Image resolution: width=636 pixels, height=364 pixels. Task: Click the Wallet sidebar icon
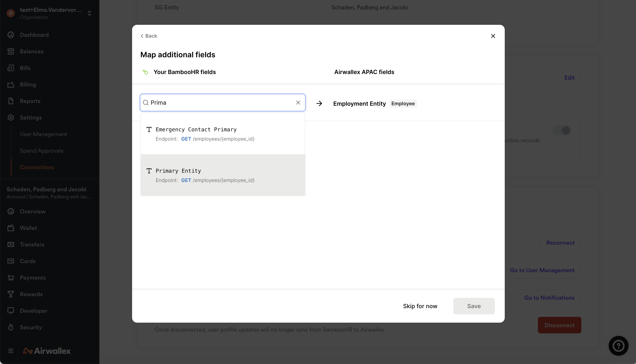click(11, 228)
